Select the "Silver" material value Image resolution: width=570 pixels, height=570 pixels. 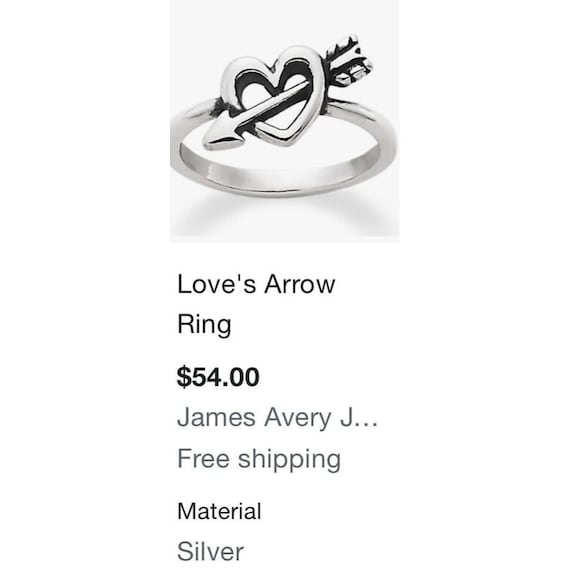[210, 551]
